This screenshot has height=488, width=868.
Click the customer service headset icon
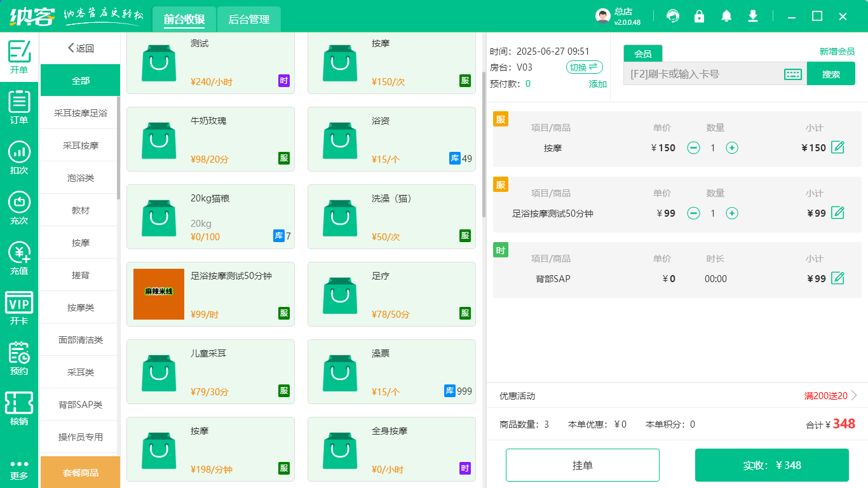pos(673,16)
